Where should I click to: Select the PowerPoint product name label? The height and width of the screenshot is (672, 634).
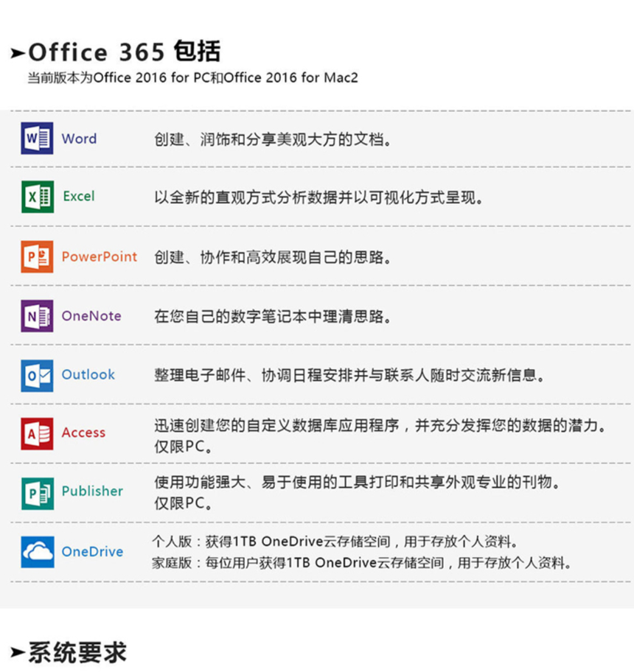pos(100,256)
